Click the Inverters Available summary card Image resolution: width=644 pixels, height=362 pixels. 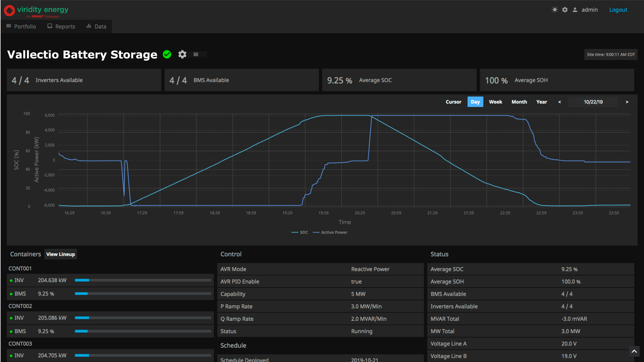tap(84, 80)
